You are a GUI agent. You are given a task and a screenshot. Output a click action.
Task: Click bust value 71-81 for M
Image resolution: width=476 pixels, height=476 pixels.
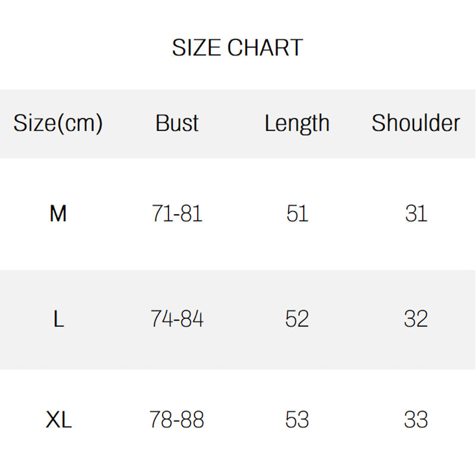(177, 212)
